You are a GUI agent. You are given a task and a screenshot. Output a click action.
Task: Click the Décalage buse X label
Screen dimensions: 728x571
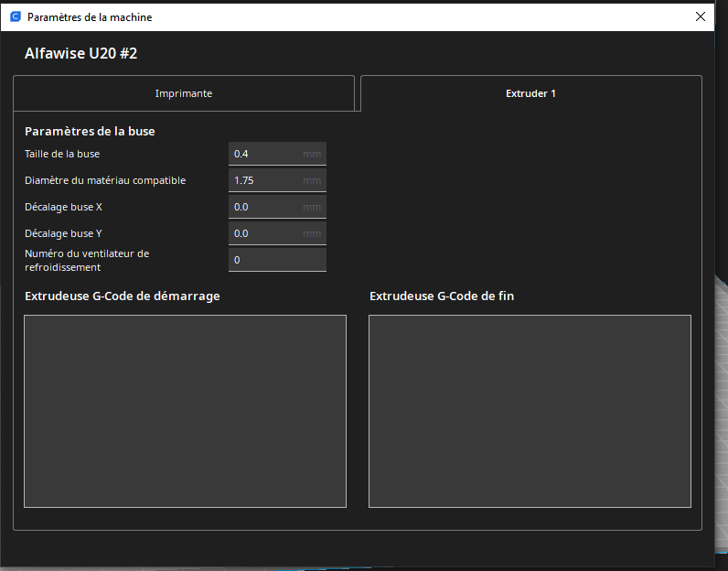63,207
